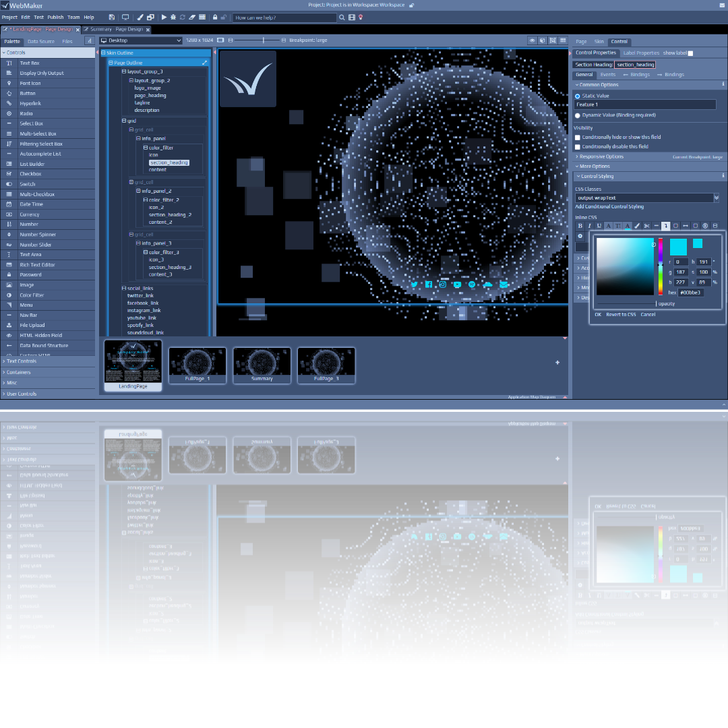This screenshot has width=728, height=728.
Task: Click the Scissors icon in the Inline CSS toolbar
Action: tap(648, 225)
